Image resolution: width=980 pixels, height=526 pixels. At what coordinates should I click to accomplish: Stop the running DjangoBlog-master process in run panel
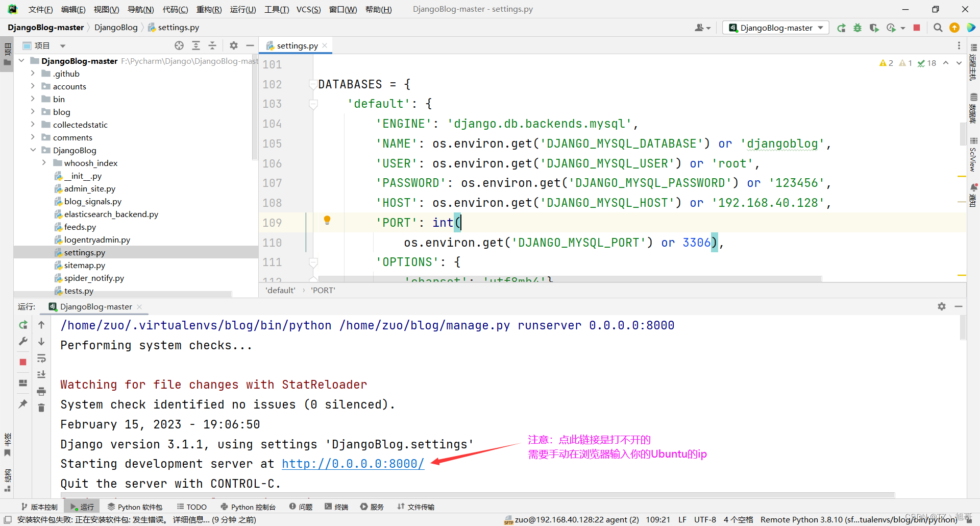coord(23,362)
